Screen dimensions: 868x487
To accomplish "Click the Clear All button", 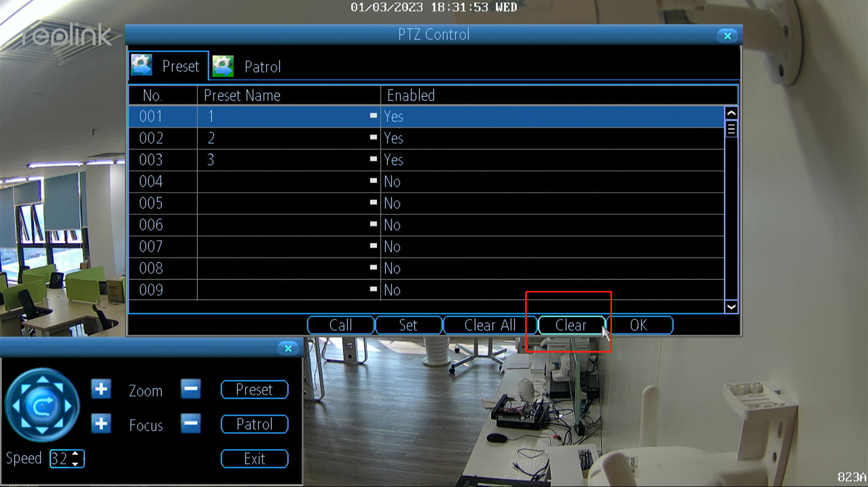I will tap(490, 325).
